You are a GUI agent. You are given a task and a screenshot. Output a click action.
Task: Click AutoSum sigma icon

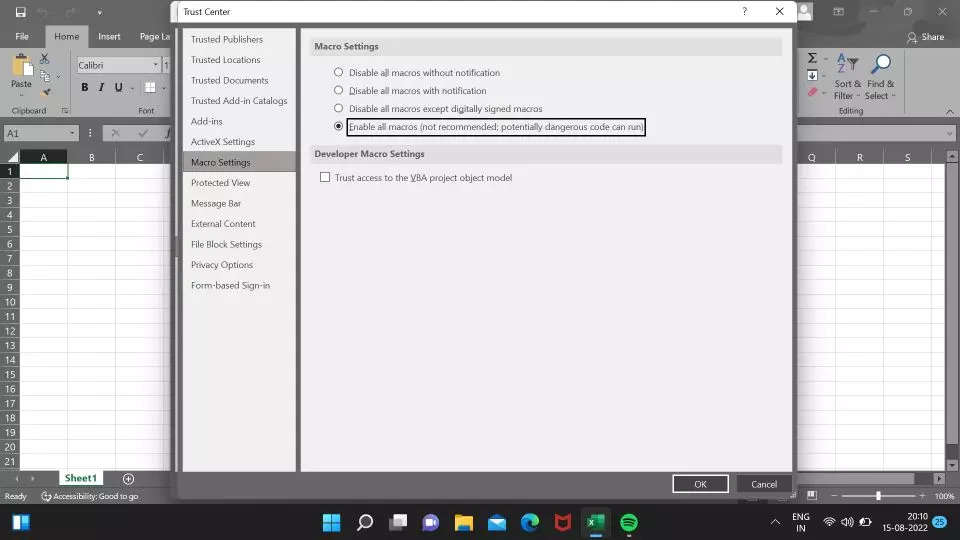(x=812, y=58)
